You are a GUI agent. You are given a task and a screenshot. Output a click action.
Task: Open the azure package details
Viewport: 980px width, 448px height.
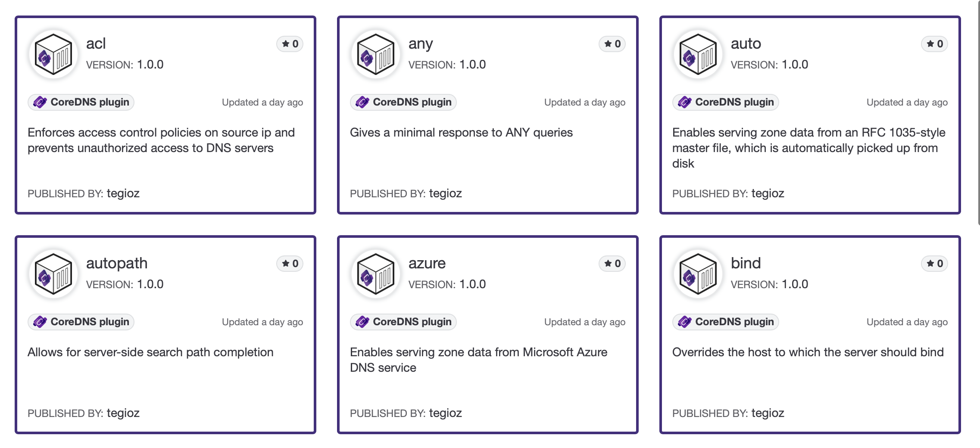[x=427, y=263]
